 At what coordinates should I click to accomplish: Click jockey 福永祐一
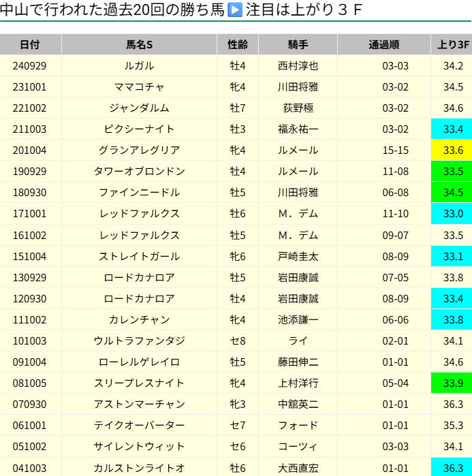pos(298,129)
